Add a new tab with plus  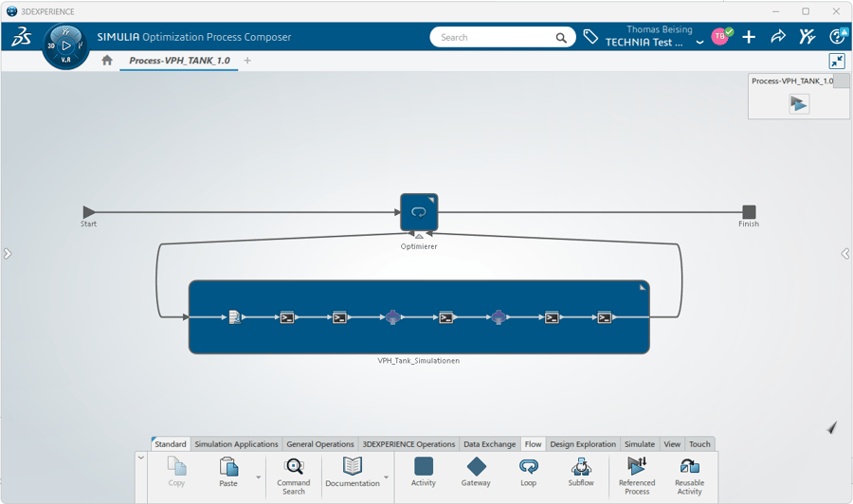pos(247,61)
